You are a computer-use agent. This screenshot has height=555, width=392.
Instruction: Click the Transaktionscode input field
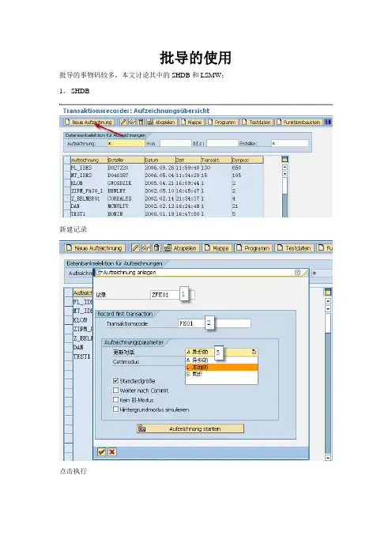[x=214, y=323]
